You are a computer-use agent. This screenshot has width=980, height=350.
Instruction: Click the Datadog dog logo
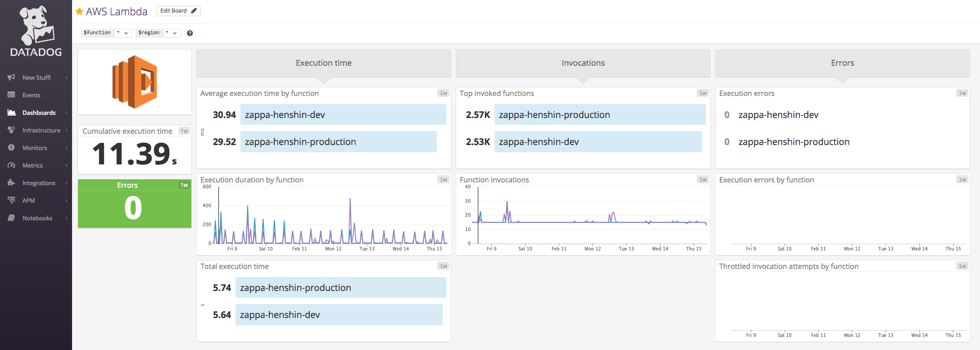36,25
